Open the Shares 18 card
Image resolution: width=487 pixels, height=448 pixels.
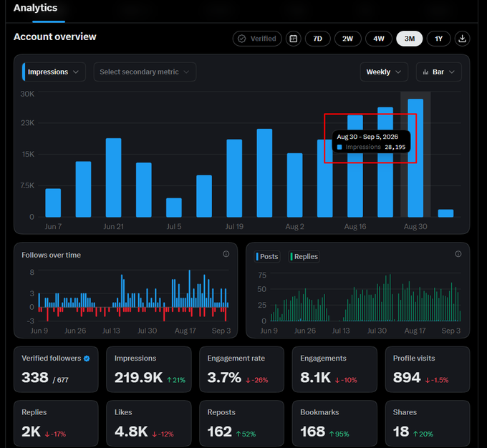(428, 423)
